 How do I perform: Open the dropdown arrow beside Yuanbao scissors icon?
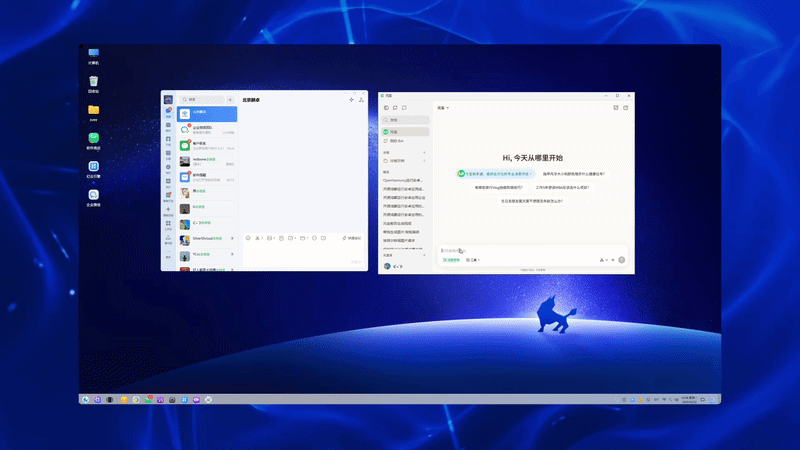607,260
